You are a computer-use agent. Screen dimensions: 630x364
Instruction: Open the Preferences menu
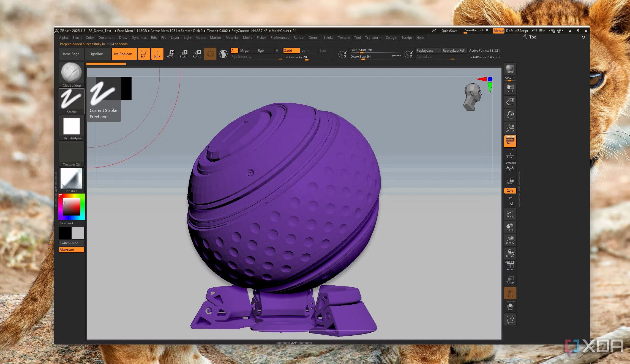coord(280,38)
